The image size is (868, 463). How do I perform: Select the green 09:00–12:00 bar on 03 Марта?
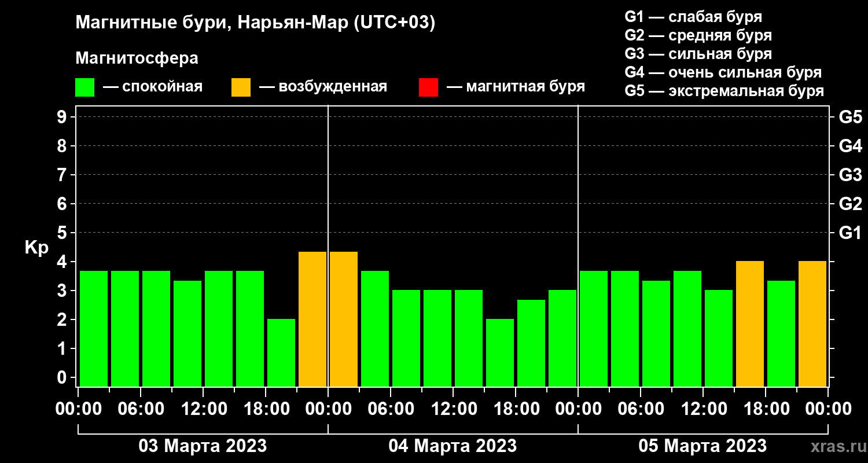tap(187, 333)
